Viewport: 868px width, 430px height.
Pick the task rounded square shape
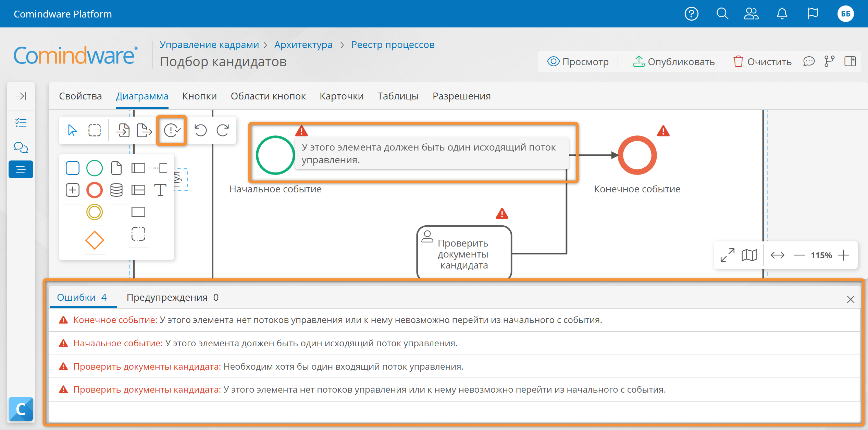(x=72, y=168)
